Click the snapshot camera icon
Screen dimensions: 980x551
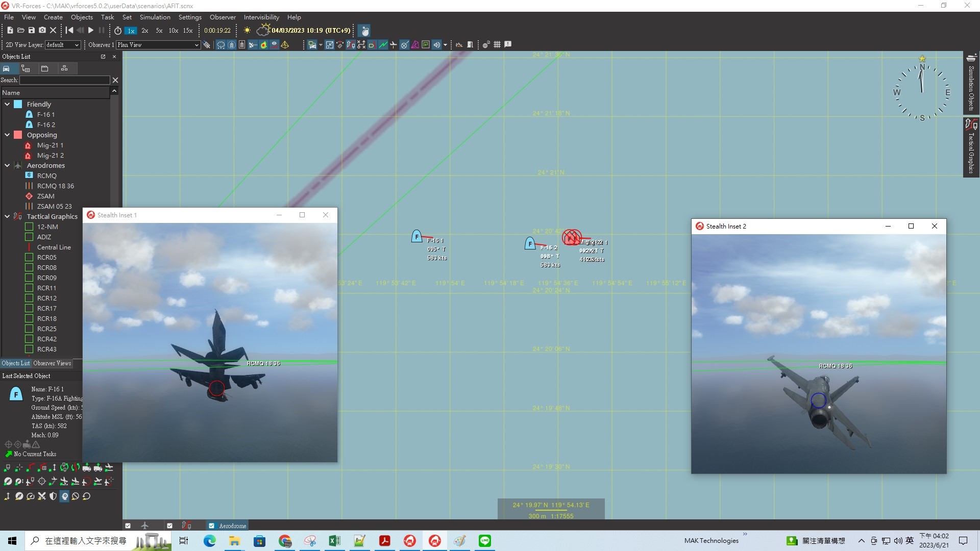tap(42, 31)
